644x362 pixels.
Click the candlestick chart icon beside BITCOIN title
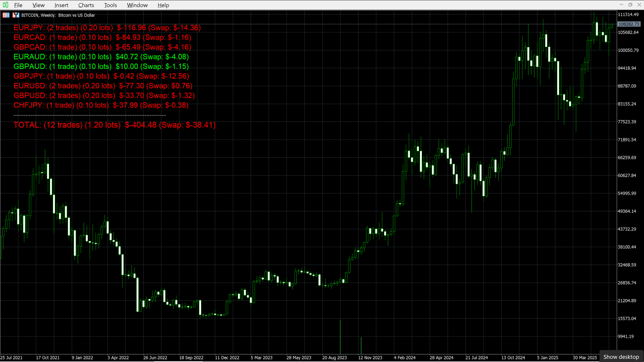[16, 15]
